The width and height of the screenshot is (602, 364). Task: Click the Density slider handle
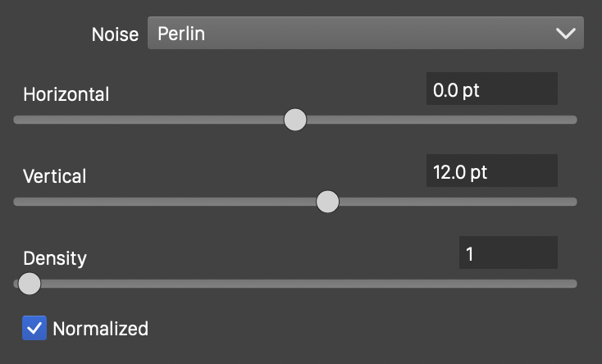tap(29, 284)
